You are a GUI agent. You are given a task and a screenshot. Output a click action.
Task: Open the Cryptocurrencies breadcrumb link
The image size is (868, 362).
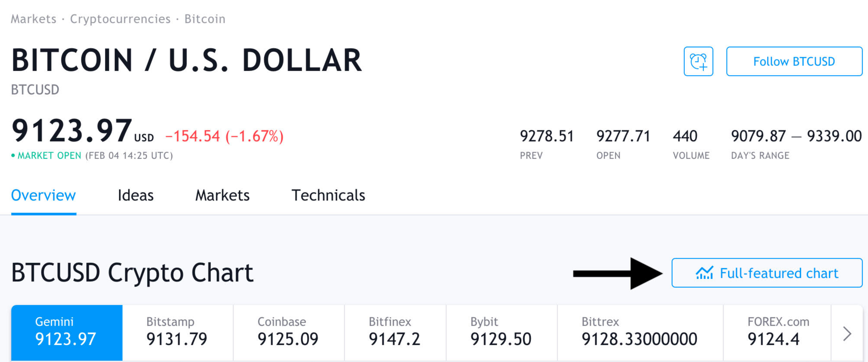pyautogui.click(x=120, y=19)
